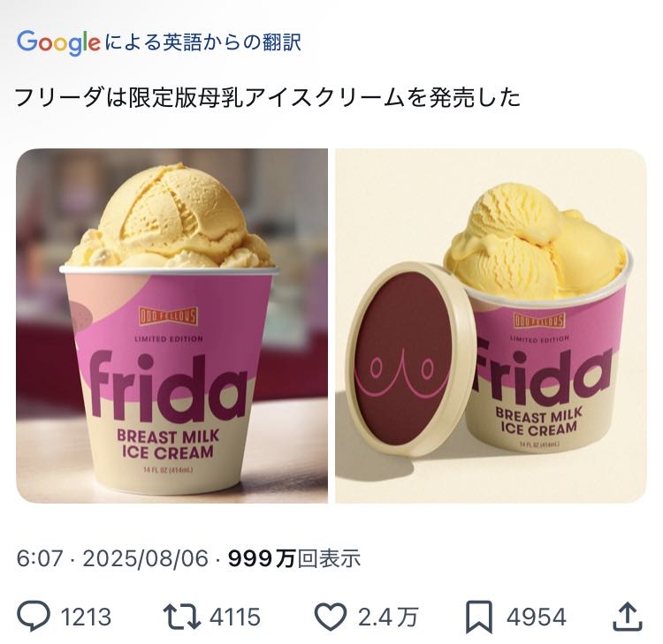This screenshot has height=644, width=663.
Task: Click the 2025/08/06 post date
Action: pyautogui.click(x=146, y=558)
